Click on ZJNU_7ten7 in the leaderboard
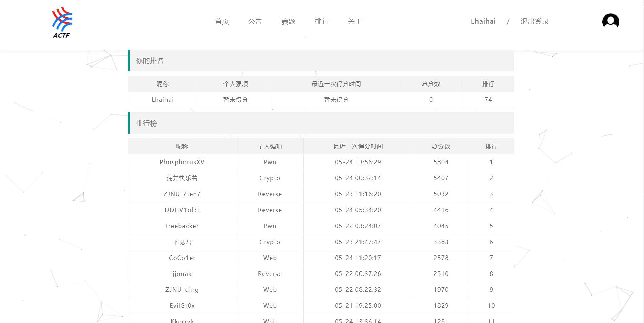 pos(182,194)
